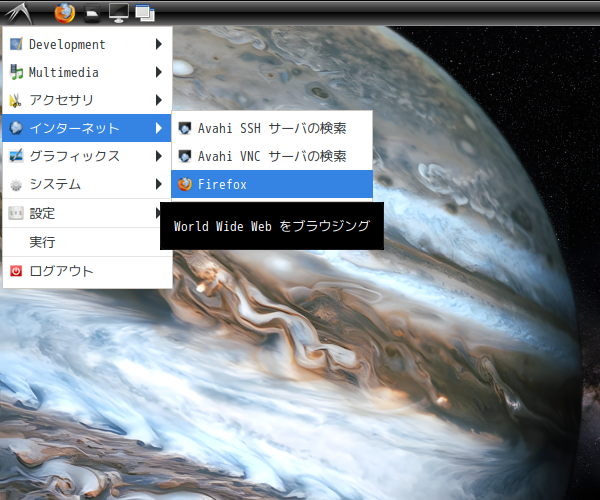The width and height of the screenshot is (600, 500).
Task: Expand the Development submenu arrow
Action: pos(159,44)
